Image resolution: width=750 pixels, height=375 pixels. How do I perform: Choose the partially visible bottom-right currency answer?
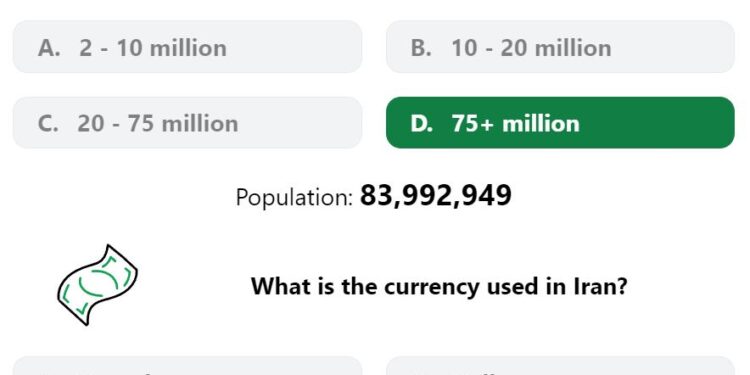point(560,365)
